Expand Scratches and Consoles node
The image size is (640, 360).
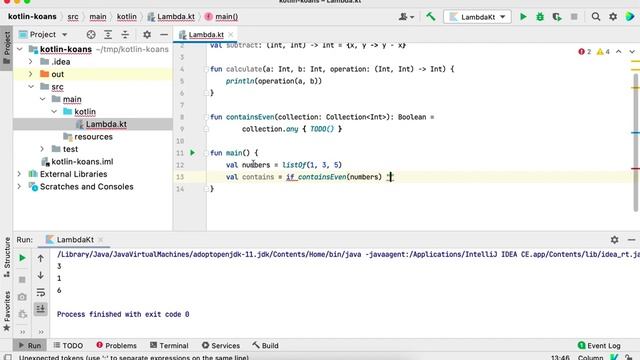(x=20, y=187)
